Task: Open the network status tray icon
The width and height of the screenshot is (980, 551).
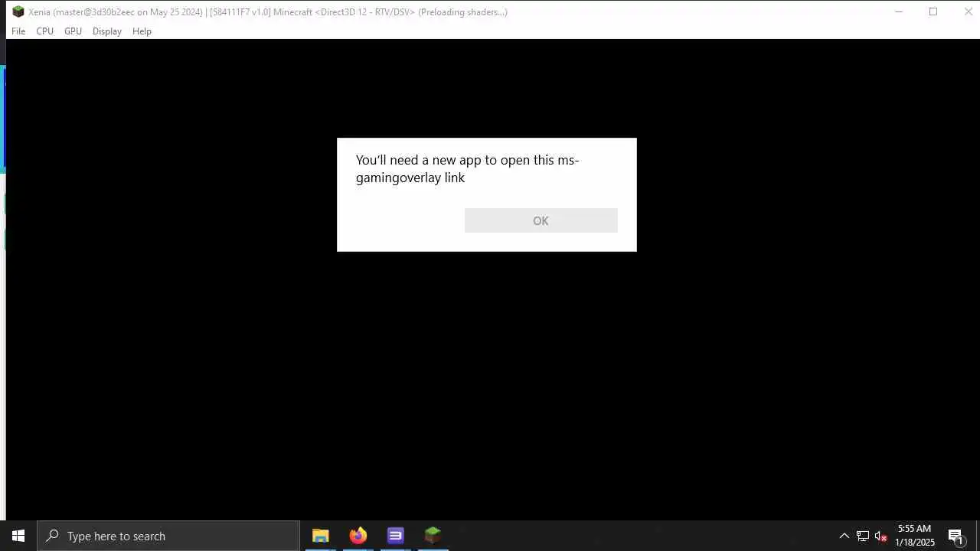Action: (863, 536)
